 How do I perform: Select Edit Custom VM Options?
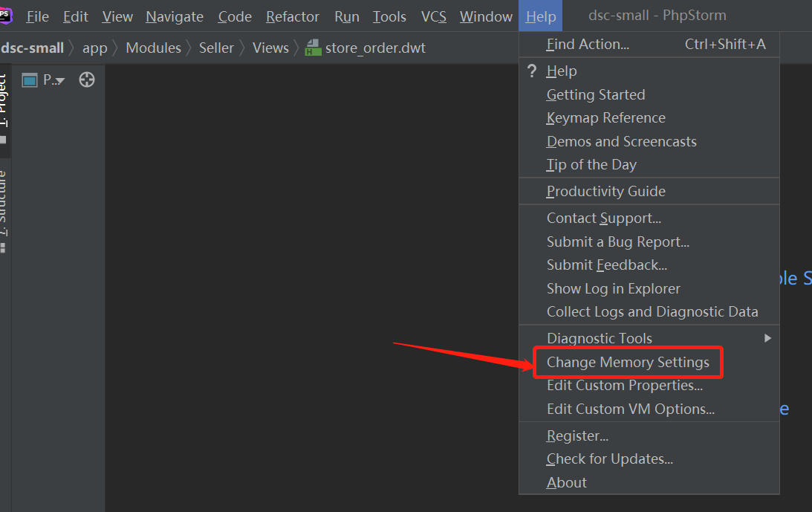(x=631, y=409)
